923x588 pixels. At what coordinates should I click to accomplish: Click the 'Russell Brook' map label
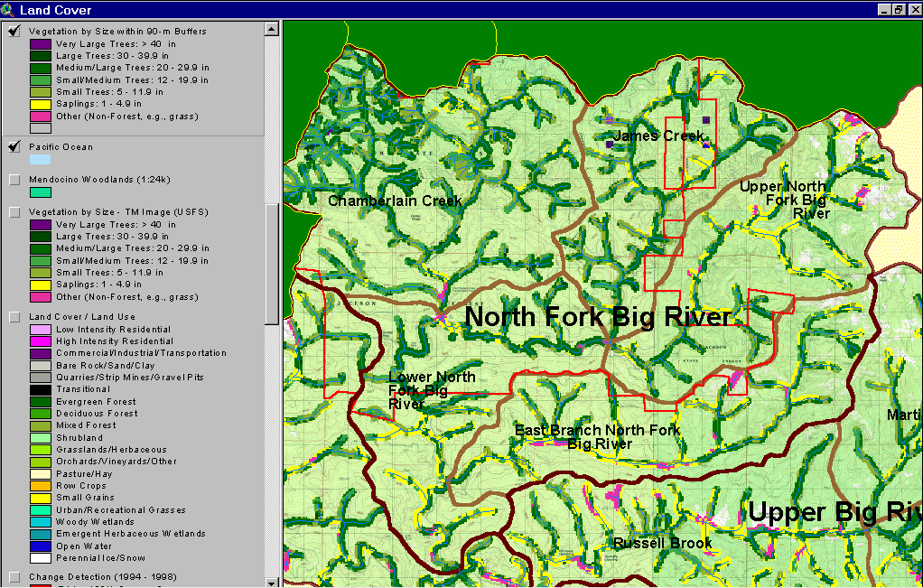pyautogui.click(x=663, y=543)
